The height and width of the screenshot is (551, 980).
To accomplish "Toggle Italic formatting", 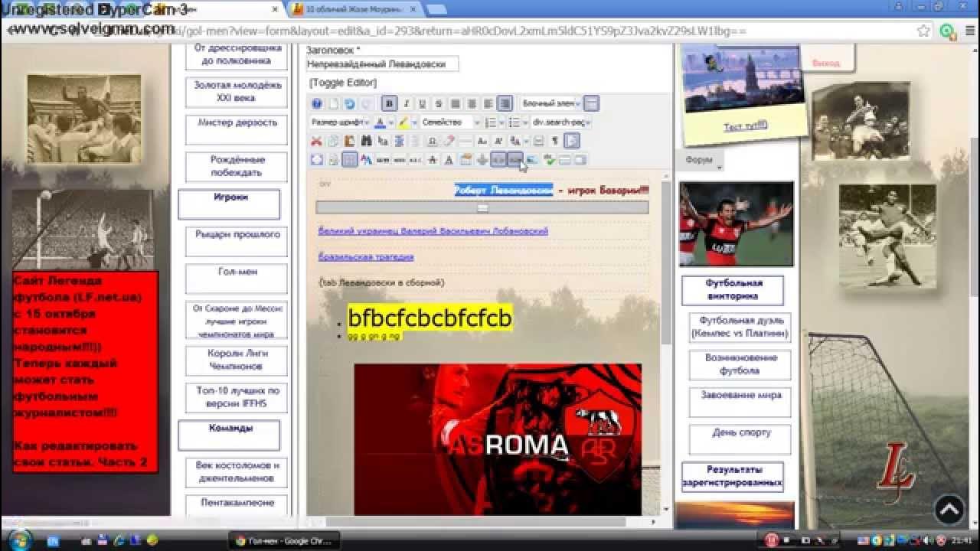I will (407, 103).
